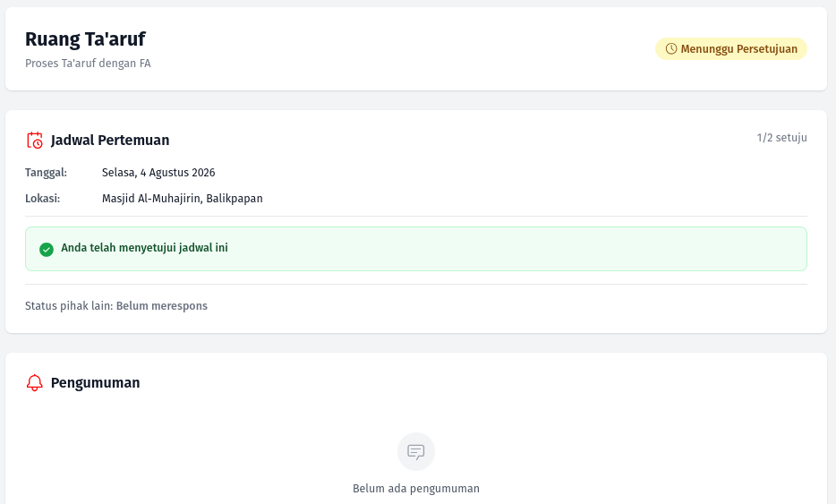The width and height of the screenshot is (836, 504).
Task: Click the Status pihak lain label
Action: [69, 305]
